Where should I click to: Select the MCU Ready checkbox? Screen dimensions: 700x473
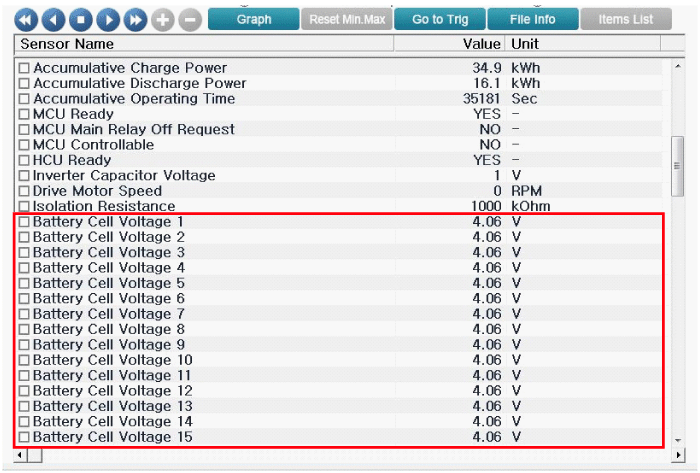(x=25, y=115)
